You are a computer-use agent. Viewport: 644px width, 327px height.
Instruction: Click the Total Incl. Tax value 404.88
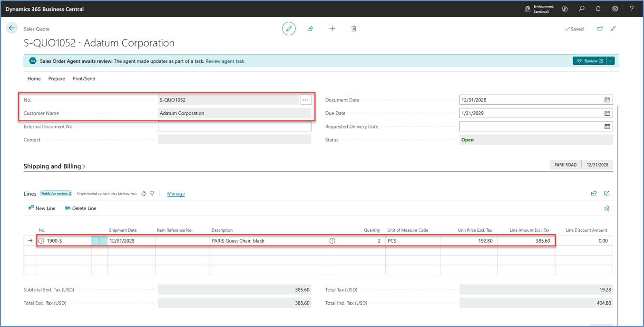536,303
